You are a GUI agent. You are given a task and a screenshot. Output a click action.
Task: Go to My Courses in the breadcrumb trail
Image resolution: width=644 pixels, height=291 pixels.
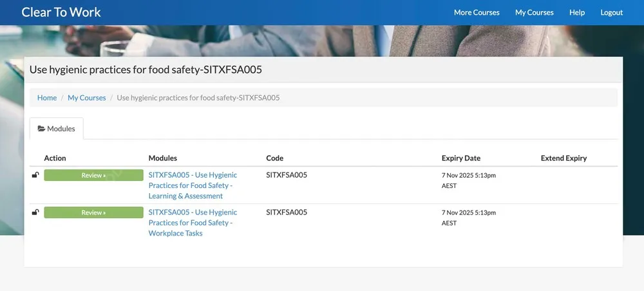[87, 98]
